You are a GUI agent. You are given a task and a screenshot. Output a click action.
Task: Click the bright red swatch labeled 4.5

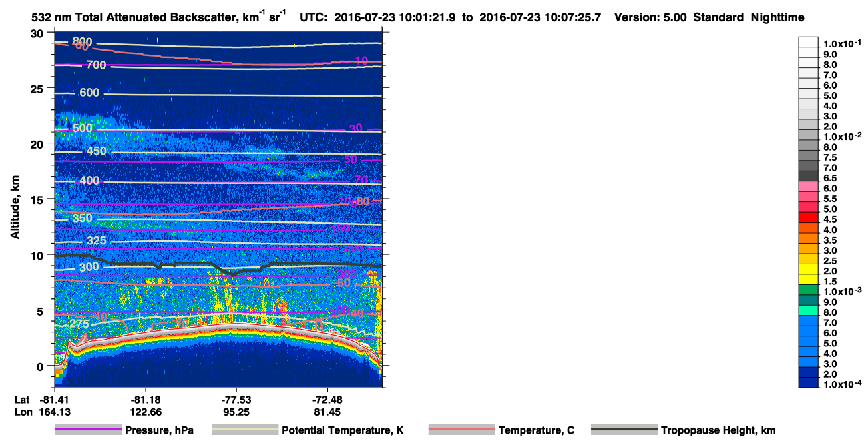808,217
